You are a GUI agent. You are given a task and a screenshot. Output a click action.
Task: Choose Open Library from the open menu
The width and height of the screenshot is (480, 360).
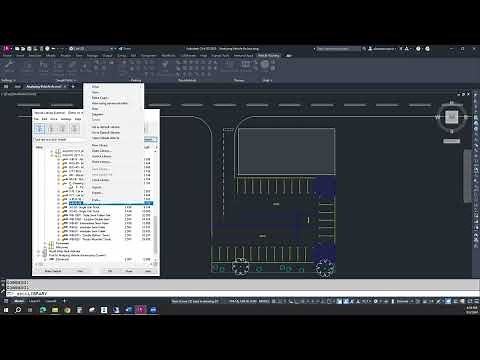tap(101, 151)
